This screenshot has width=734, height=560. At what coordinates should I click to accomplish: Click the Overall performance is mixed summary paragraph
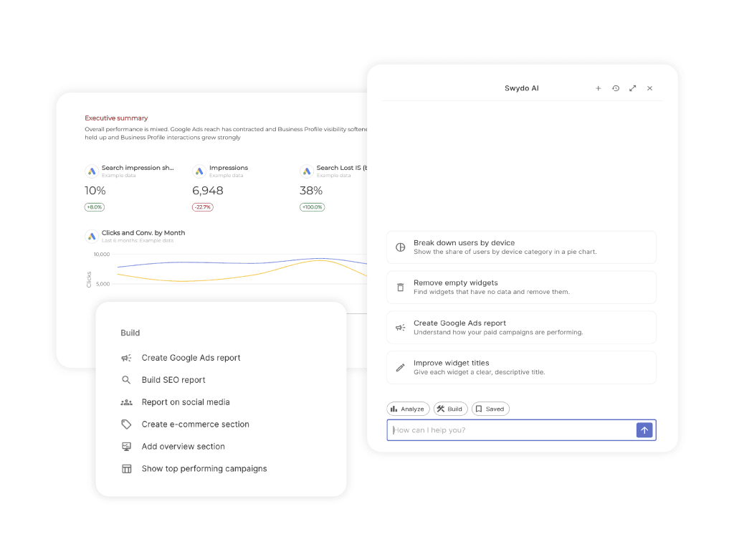click(226, 133)
